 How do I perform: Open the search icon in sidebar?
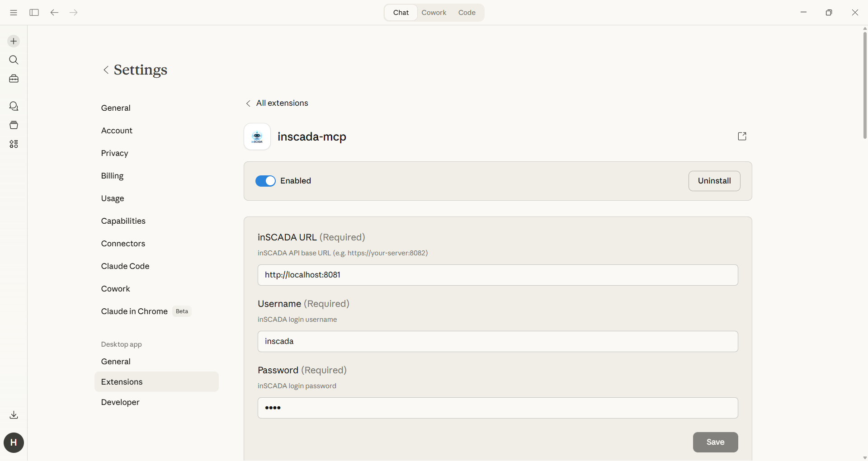coord(14,60)
